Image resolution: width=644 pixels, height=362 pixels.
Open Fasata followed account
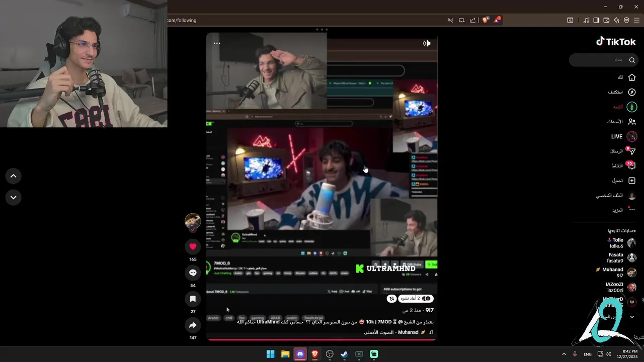point(622,257)
